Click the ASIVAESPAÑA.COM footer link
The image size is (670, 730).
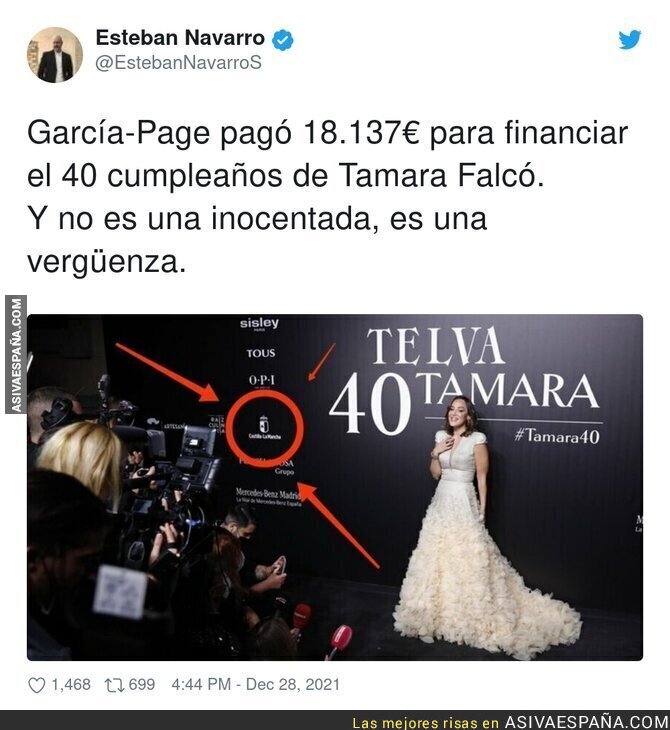tap(587, 722)
